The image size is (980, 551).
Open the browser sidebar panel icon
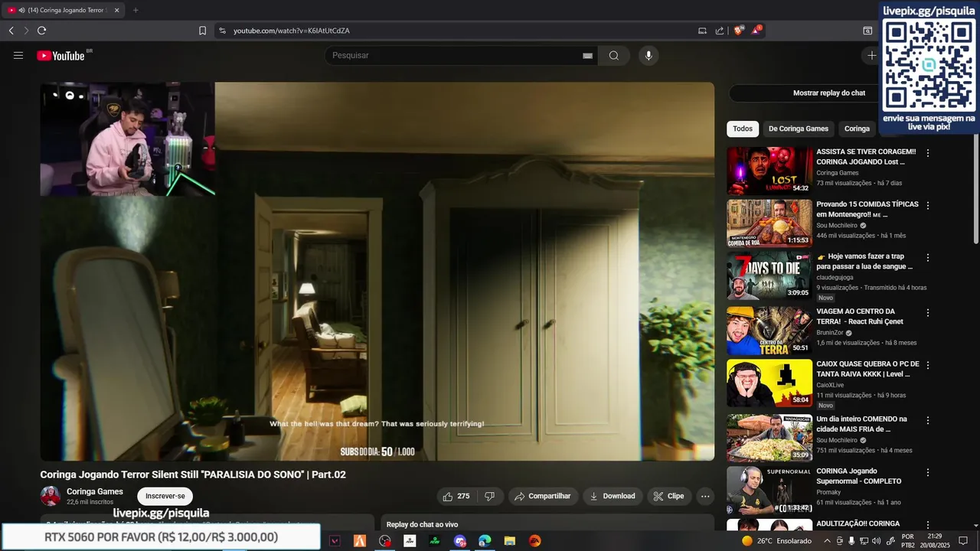tap(867, 31)
